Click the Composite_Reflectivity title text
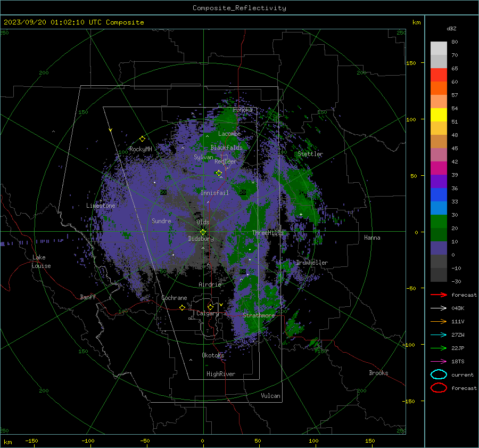 point(239,8)
